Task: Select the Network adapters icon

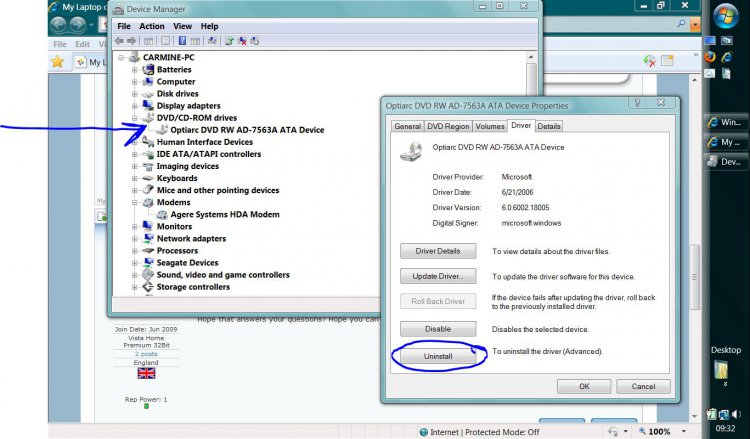Action: [148, 238]
